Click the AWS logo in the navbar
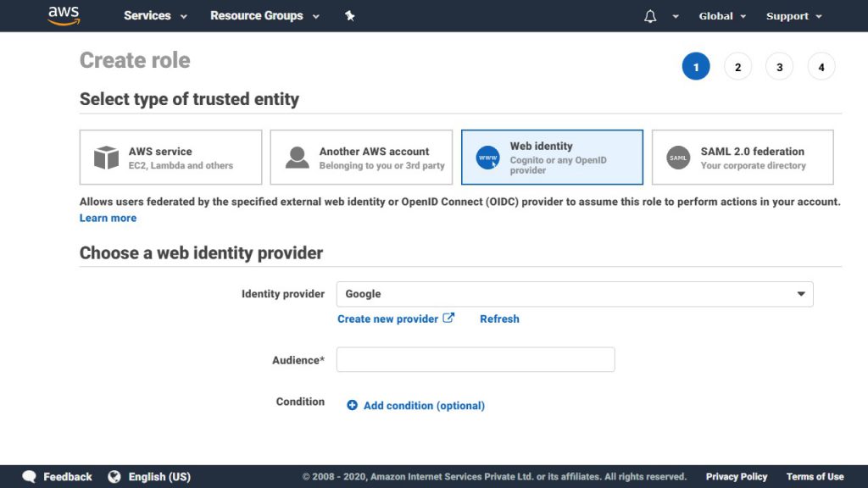Screen dimensions: 868x488 pos(64,14)
